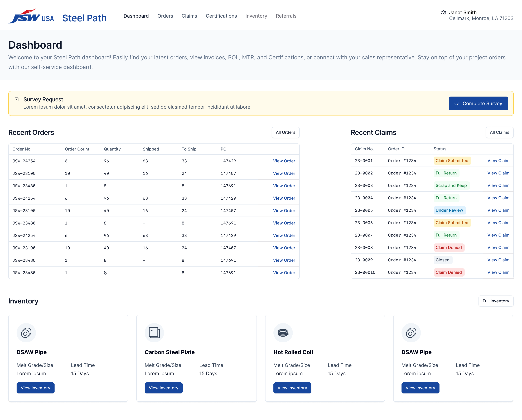Open the Inventory nav item
The height and width of the screenshot is (420, 522).
[256, 16]
